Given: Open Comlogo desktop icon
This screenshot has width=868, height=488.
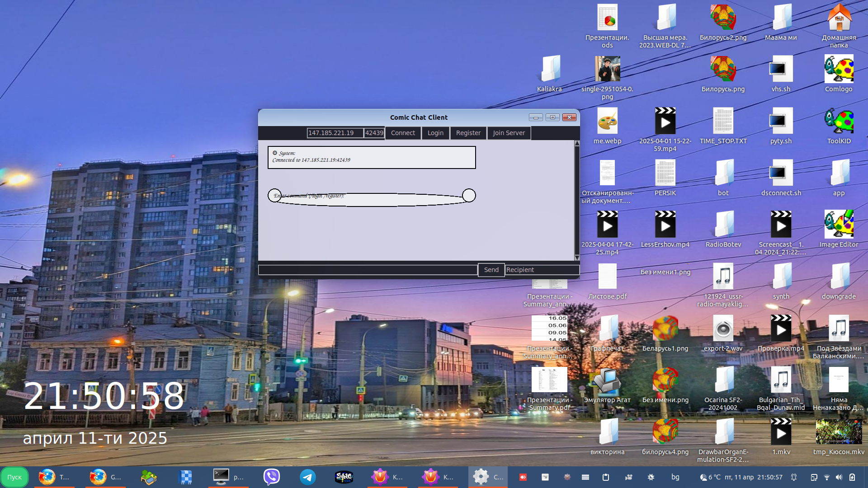Looking at the screenshot, I should [839, 69].
